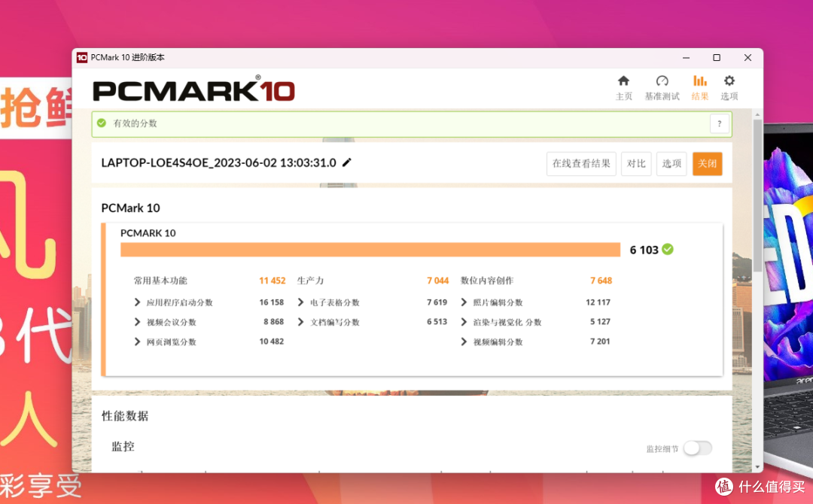Image resolution: width=813 pixels, height=504 pixels.
Task: Click the orange PCMark 10 score bar
Action: coord(370,250)
